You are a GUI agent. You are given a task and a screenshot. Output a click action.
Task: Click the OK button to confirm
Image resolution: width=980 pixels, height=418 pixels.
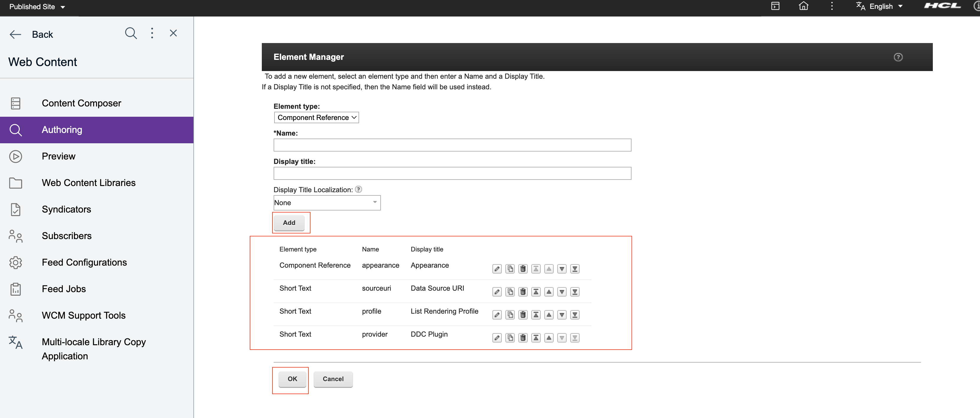tap(292, 379)
